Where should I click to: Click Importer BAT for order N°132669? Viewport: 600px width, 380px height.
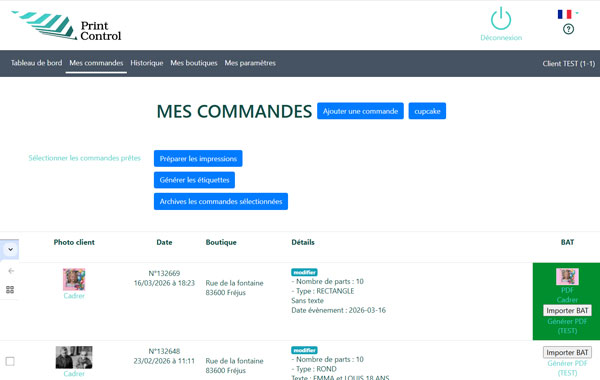[567, 310]
